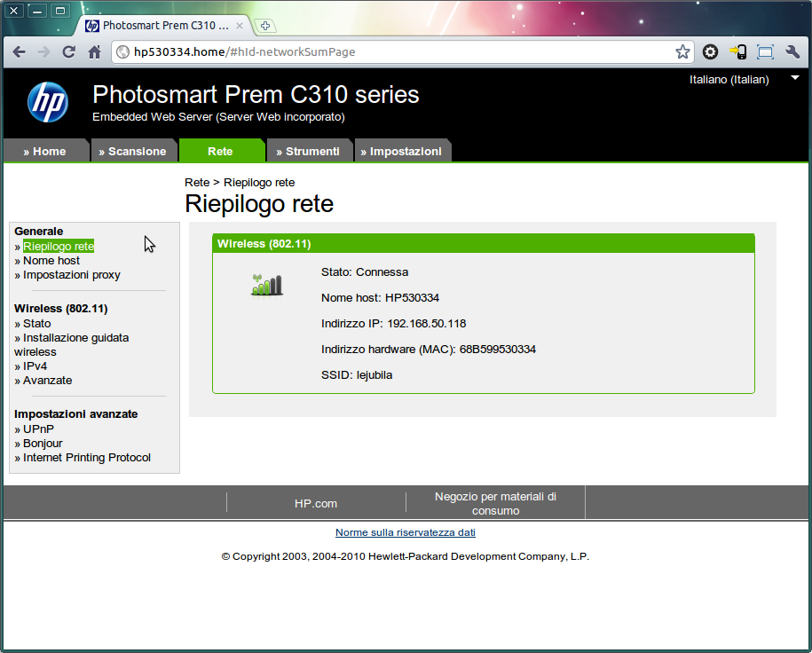The width and height of the screenshot is (812, 653).
Task: Open Negozio per materiali di consumo
Action: [495, 503]
